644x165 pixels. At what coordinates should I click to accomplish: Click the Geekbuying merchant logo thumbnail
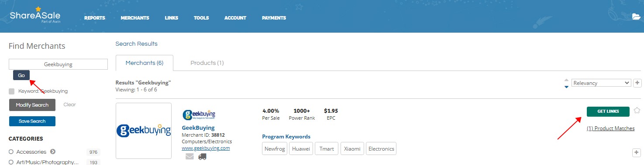(144, 131)
